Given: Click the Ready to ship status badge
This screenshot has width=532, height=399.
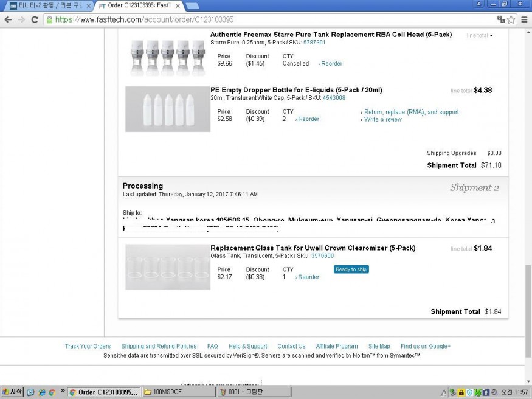Looking at the screenshot, I should coord(351,269).
